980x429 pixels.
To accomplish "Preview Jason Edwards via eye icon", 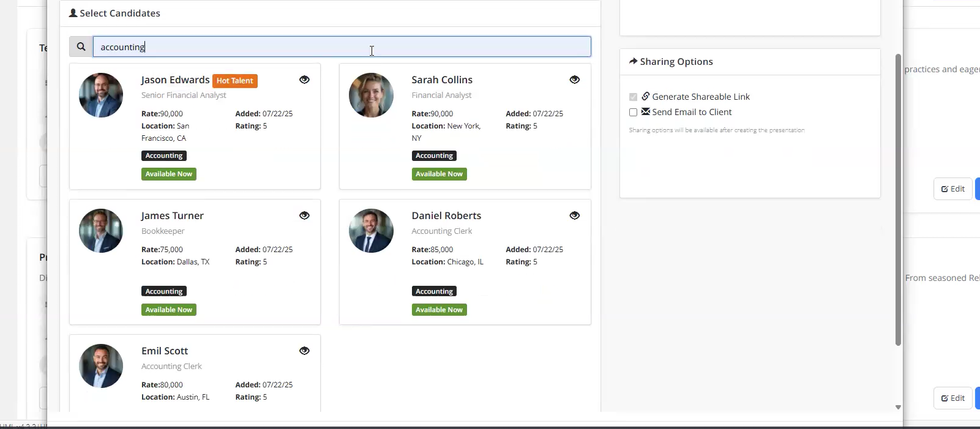I will 304,80.
